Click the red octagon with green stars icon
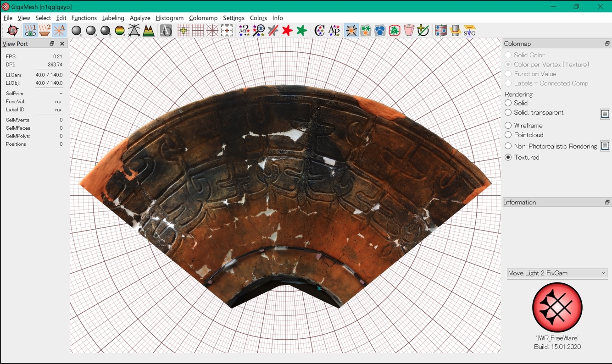The width and height of the screenshot is (612, 364). pos(395,31)
